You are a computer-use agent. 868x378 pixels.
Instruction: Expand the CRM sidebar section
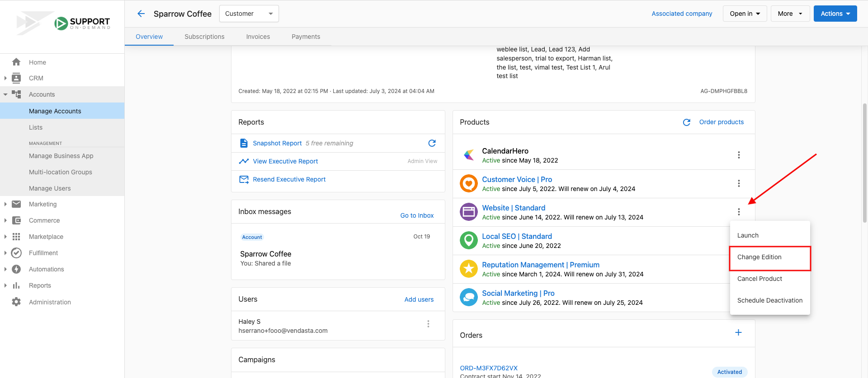[x=5, y=78]
